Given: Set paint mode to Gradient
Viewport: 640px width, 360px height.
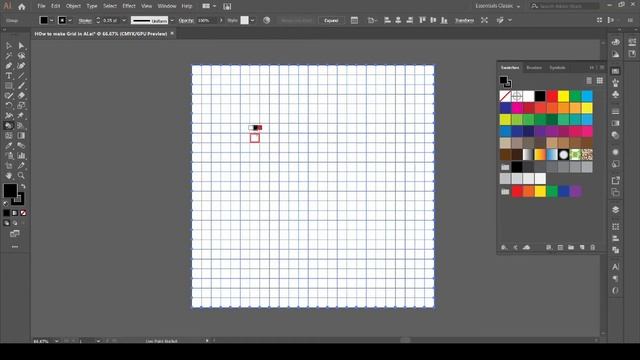Looking at the screenshot, I should [x=15, y=213].
